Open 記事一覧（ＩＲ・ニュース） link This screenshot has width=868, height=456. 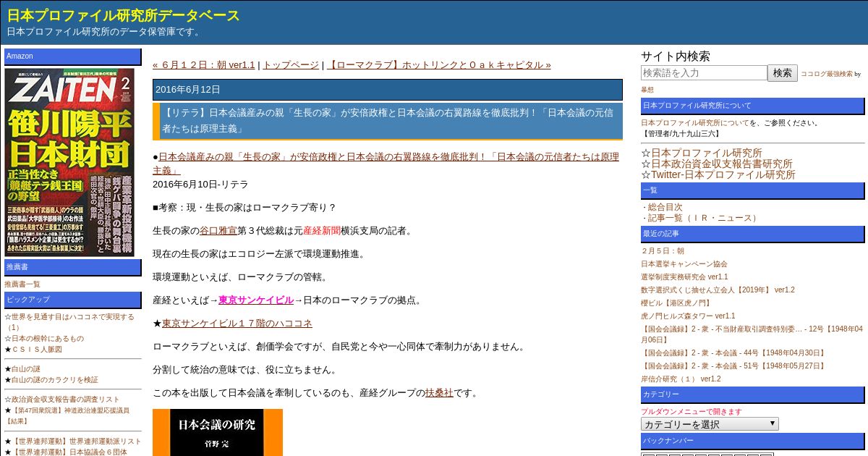[x=704, y=218]
